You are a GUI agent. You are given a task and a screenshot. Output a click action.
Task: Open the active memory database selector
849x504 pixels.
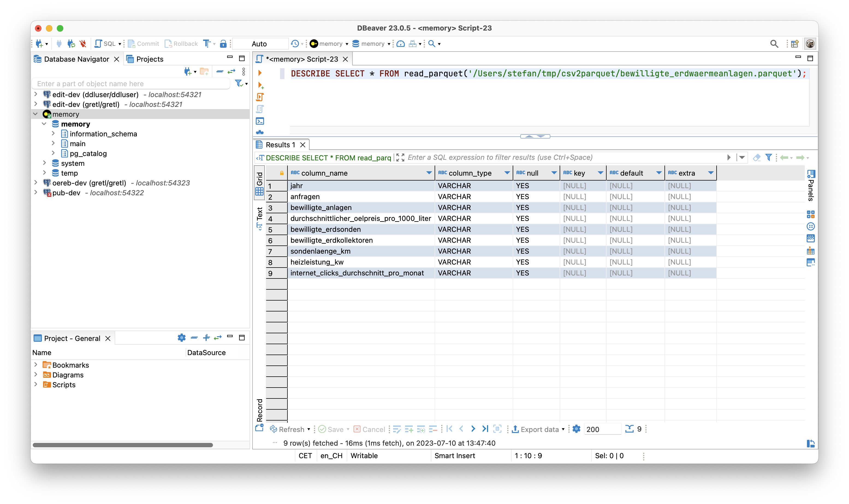(371, 43)
